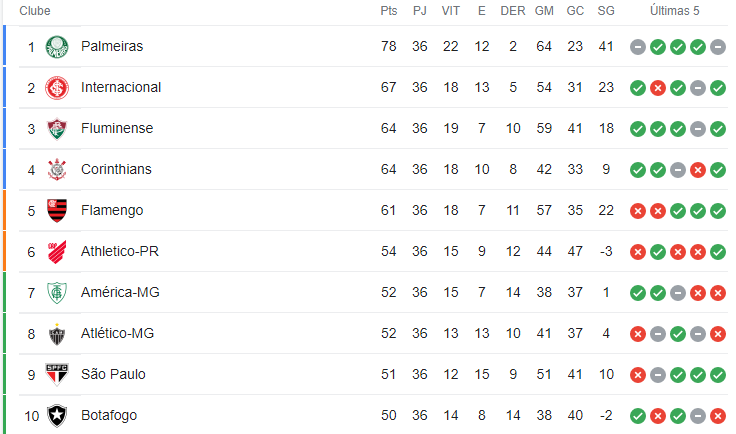Open the Palmeiras team name
Screen dimensions: 736x434
click(x=112, y=46)
